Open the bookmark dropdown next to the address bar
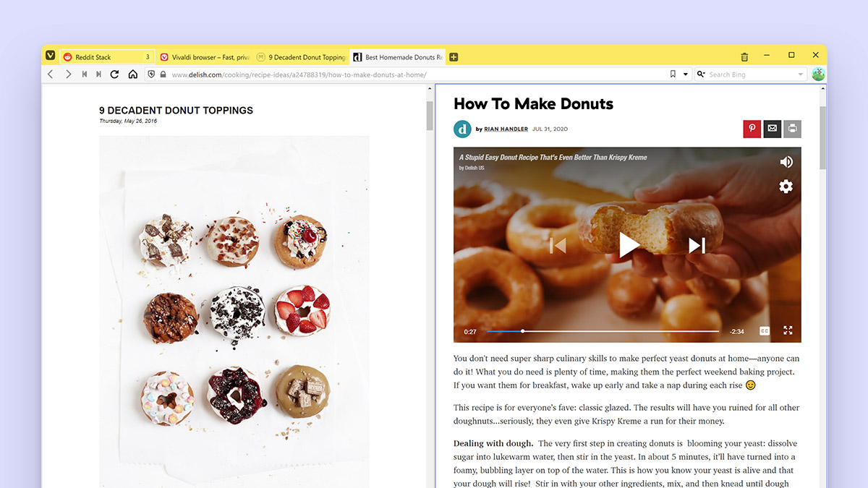868x488 pixels. pyautogui.click(x=684, y=74)
